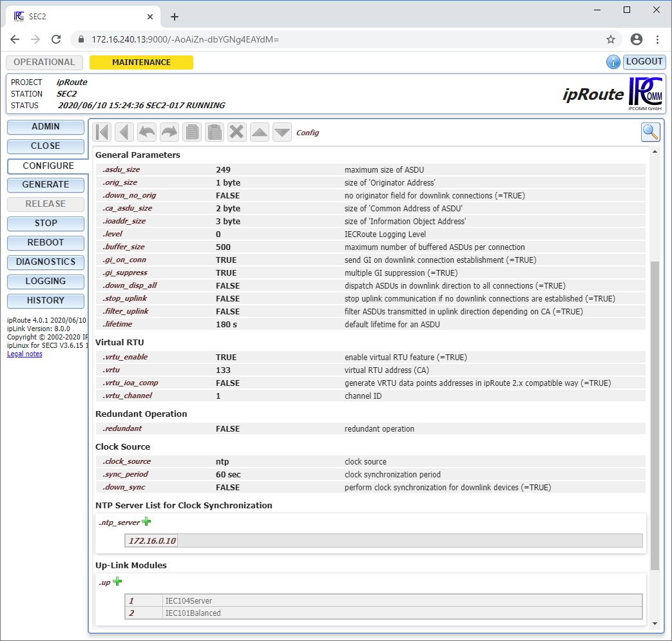Add an up-link module with plus icon

(117, 582)
